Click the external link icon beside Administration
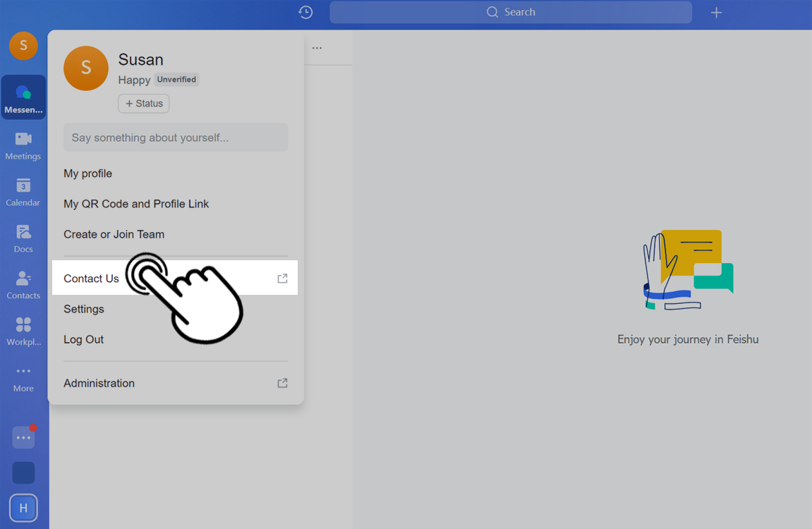This screenshot has width=812, height=529. coord(282,383)
